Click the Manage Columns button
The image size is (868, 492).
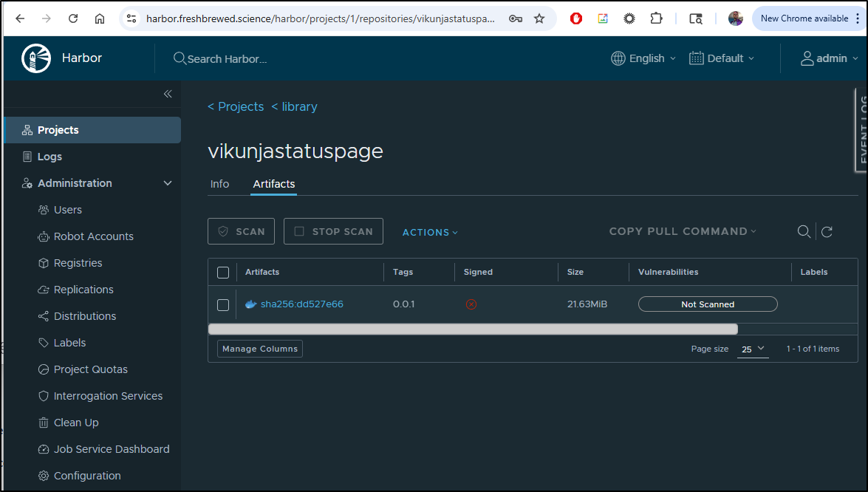point(260,349)
